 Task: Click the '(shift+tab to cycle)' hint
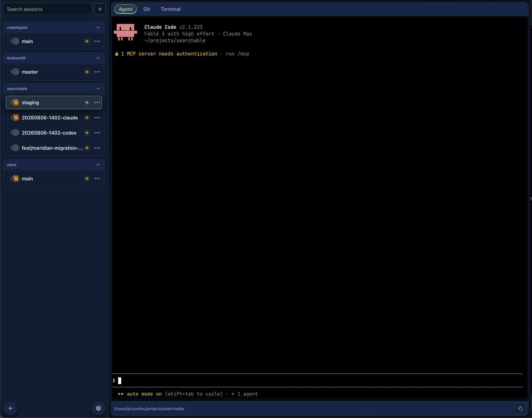coord(194,394)
